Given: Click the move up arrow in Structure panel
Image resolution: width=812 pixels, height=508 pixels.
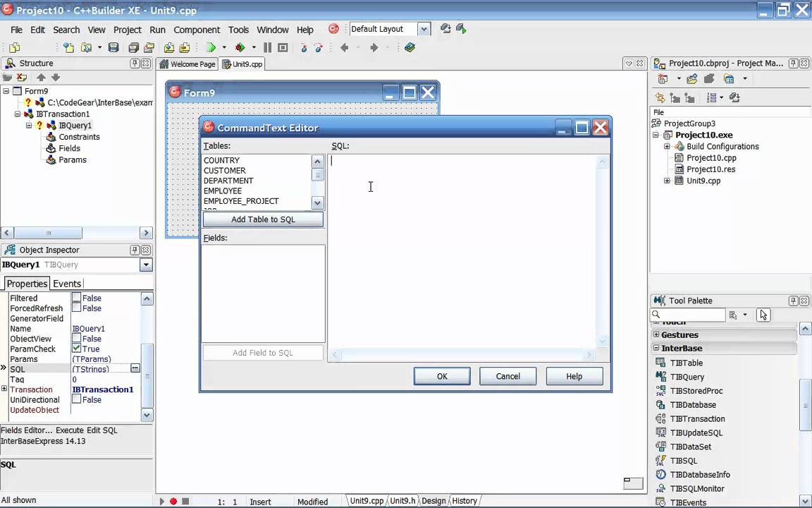Looking at the screenshot, I should pos(41,77).
